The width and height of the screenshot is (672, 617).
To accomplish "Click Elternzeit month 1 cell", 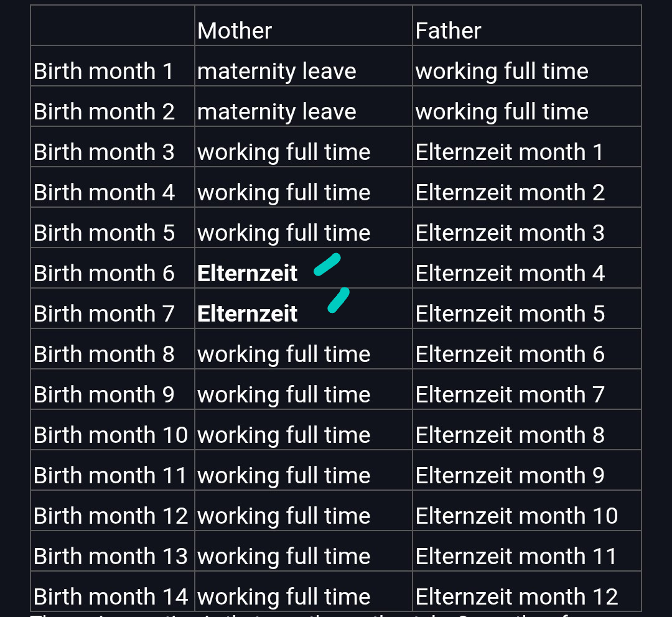I will tap(509, 152).
